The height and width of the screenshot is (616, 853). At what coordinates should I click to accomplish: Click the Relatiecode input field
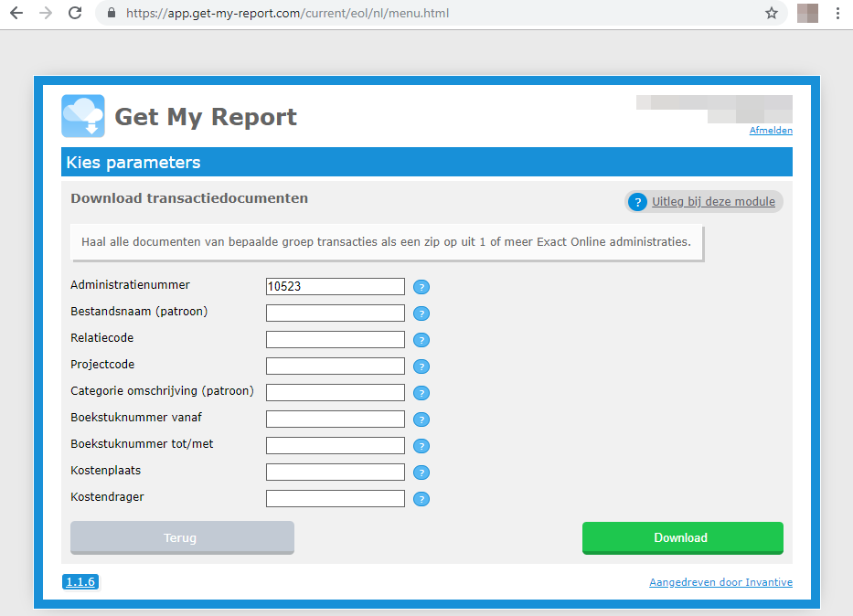(336, 340)
